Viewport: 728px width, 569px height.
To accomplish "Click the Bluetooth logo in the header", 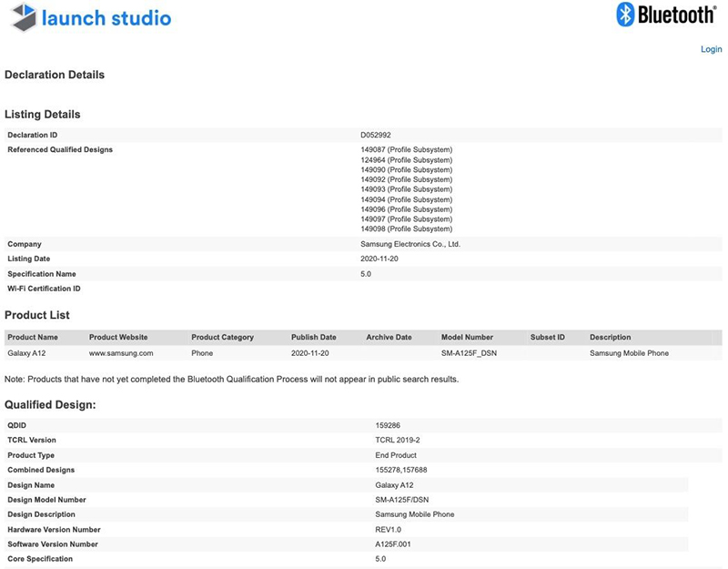I will pos(666,15).
